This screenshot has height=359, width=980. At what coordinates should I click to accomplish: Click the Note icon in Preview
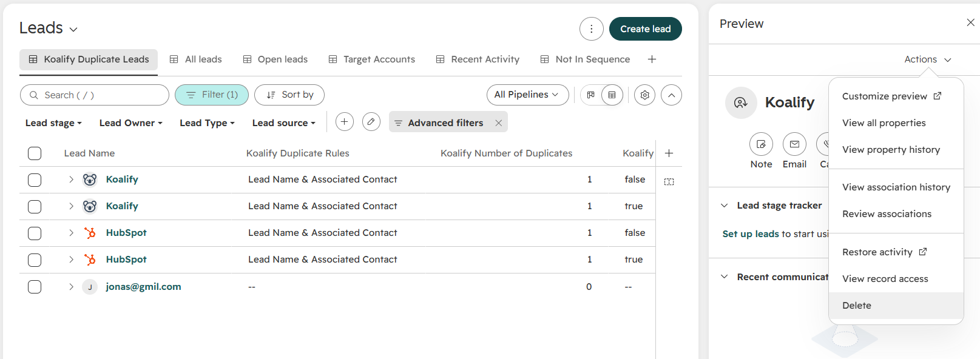tap(761, 144)
